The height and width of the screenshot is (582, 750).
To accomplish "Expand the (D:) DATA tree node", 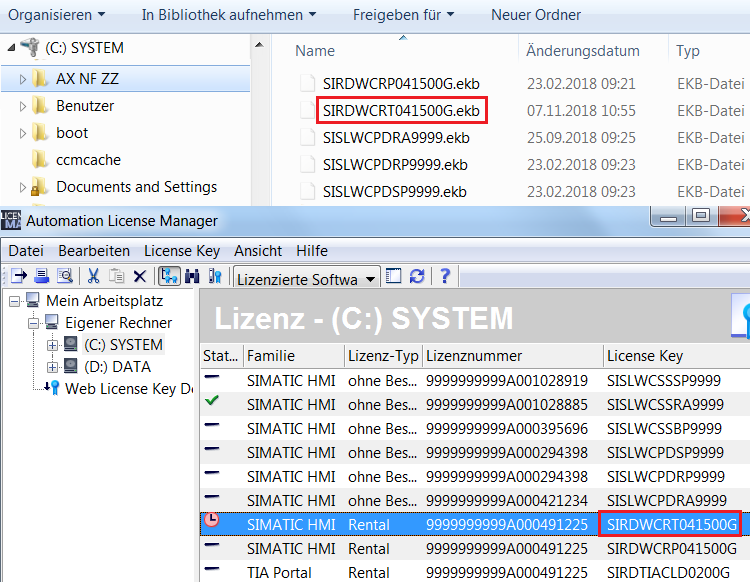I will point(53,367).
